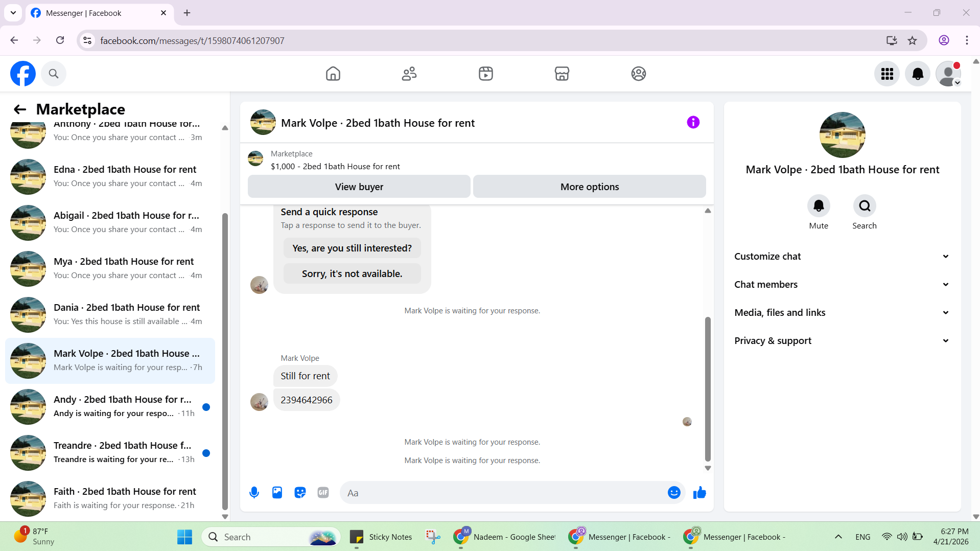The width and height of the screenshot is (980, 551).
Task: Send a thumbs-up like
Action: [699, 493]
